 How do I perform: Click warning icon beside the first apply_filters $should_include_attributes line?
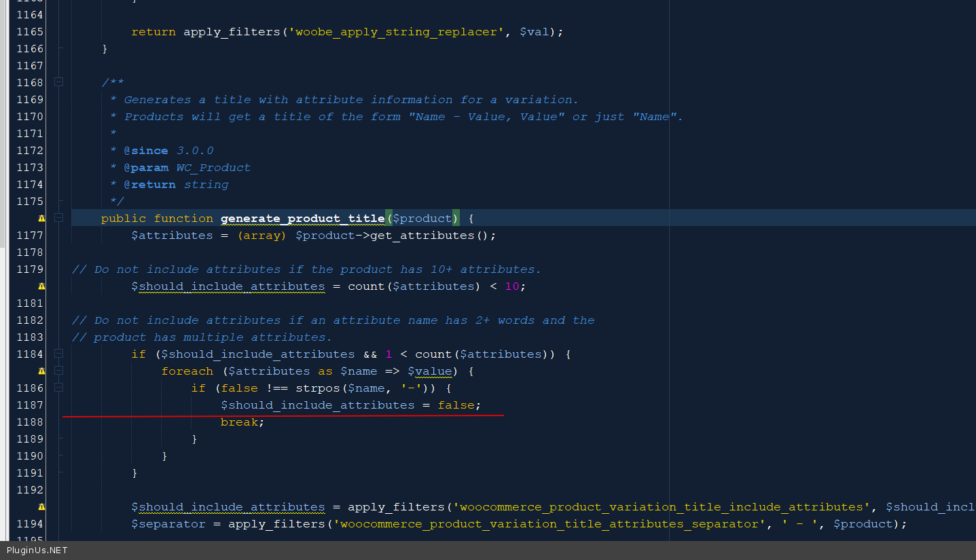[x=41, y=507]
